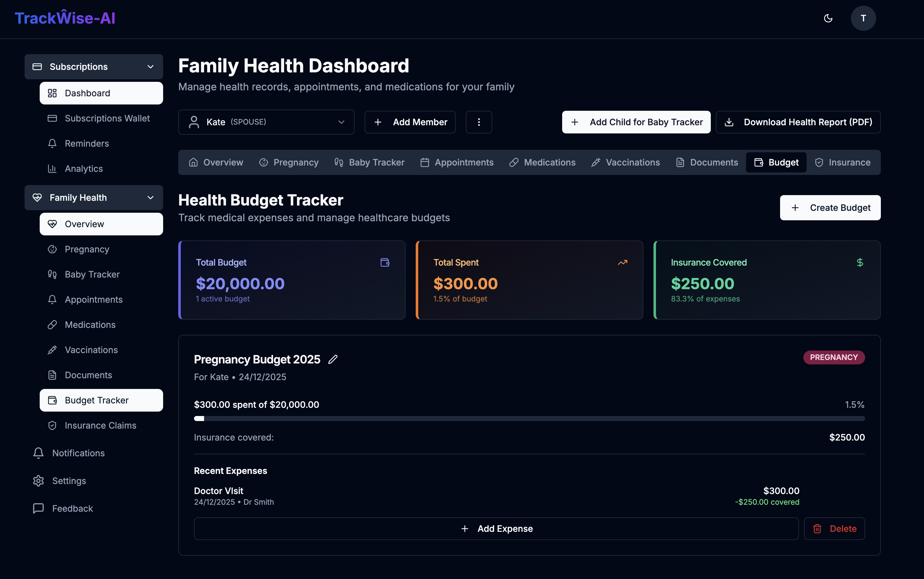Select the Baby Tracker footprints icon in sidebar
Screen dimensions: 924x579
pos(52,274)
